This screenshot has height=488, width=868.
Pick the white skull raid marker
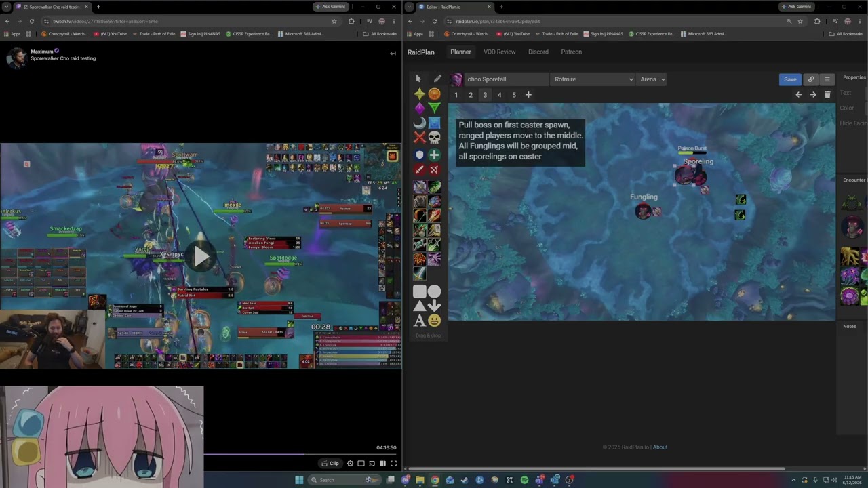coord(435,138)
